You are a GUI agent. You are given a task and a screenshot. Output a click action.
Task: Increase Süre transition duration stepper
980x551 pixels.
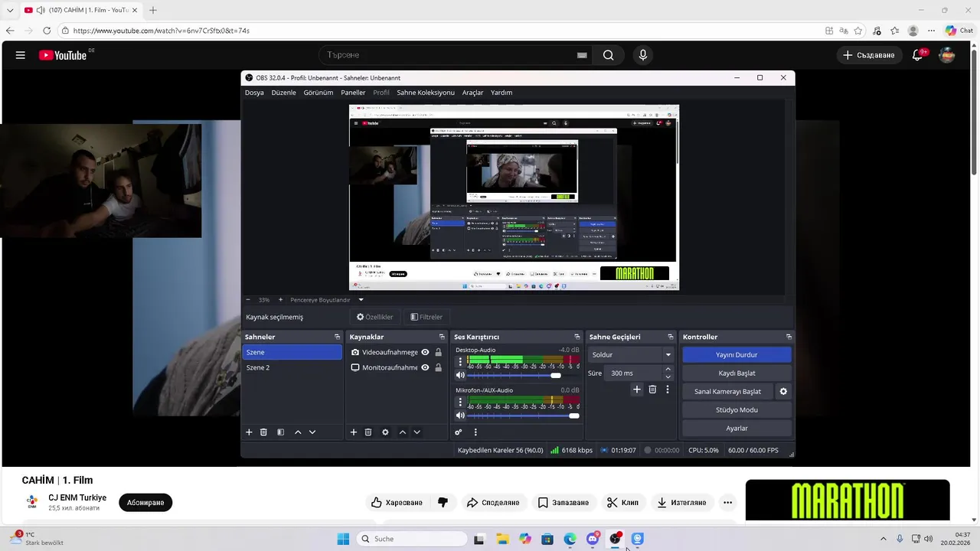pyautogui.click(x=668, y=370)
